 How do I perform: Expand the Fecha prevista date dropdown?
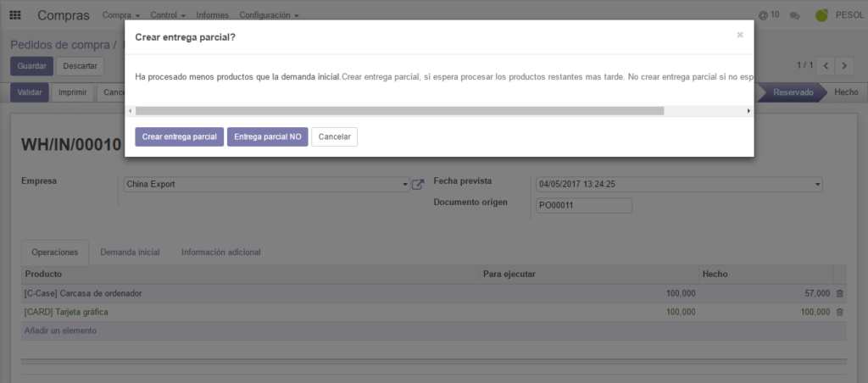817,184
